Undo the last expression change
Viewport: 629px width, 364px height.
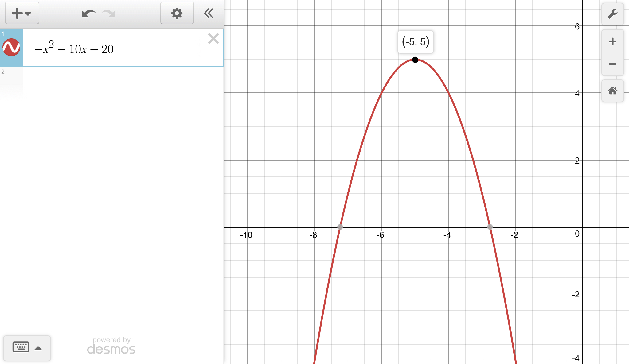[x=88, y=14]
